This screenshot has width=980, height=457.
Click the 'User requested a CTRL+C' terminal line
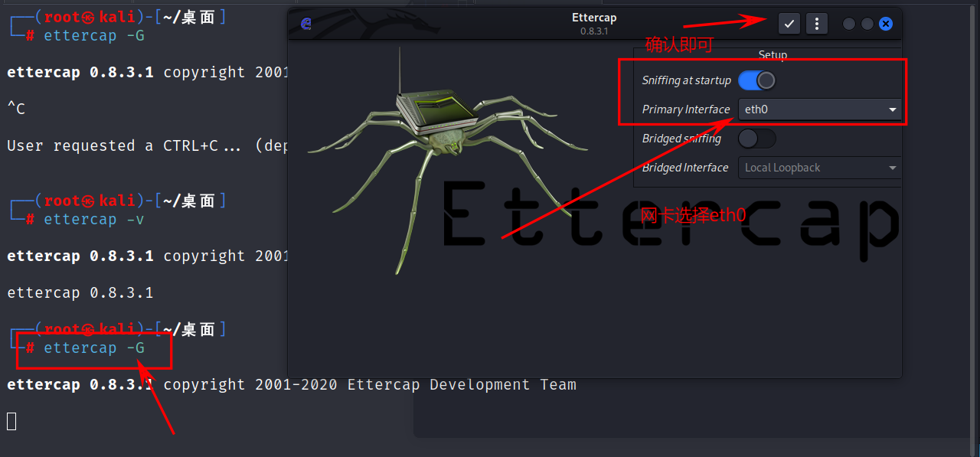coord(147,145)
